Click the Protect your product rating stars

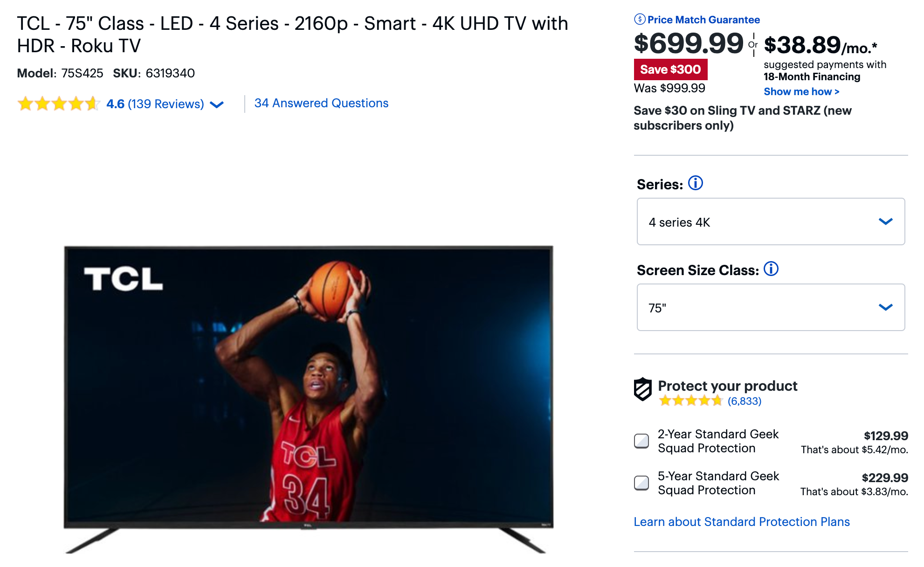[x=690, y=400]
